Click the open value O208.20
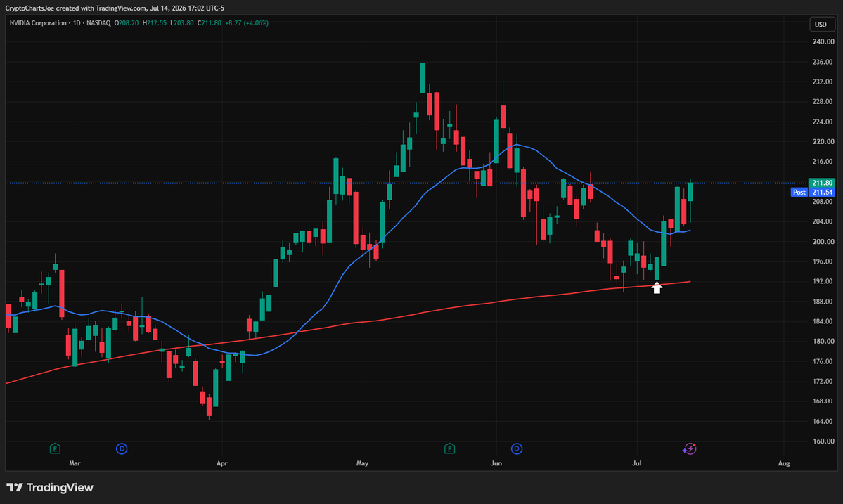Screen dimensions: 843x504 click(127, 23)
